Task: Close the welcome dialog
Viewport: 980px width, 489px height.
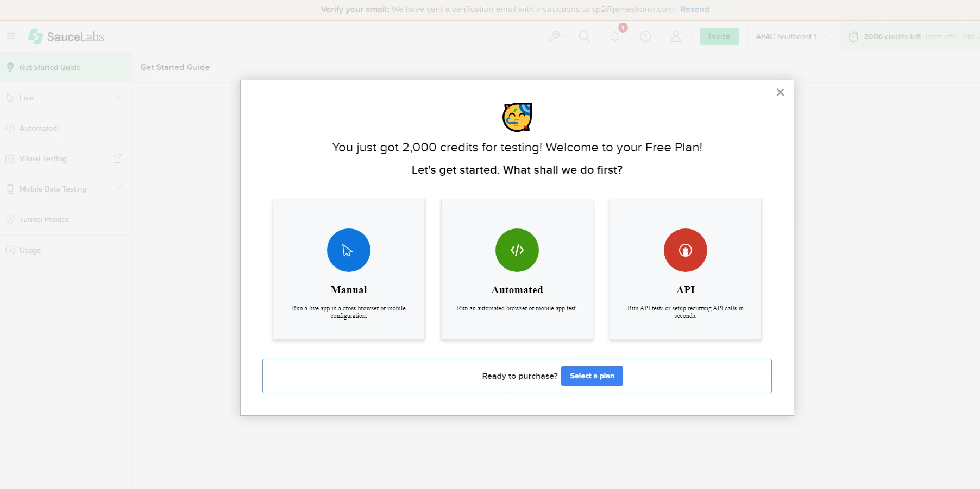Action: click(x=781, y=92)
